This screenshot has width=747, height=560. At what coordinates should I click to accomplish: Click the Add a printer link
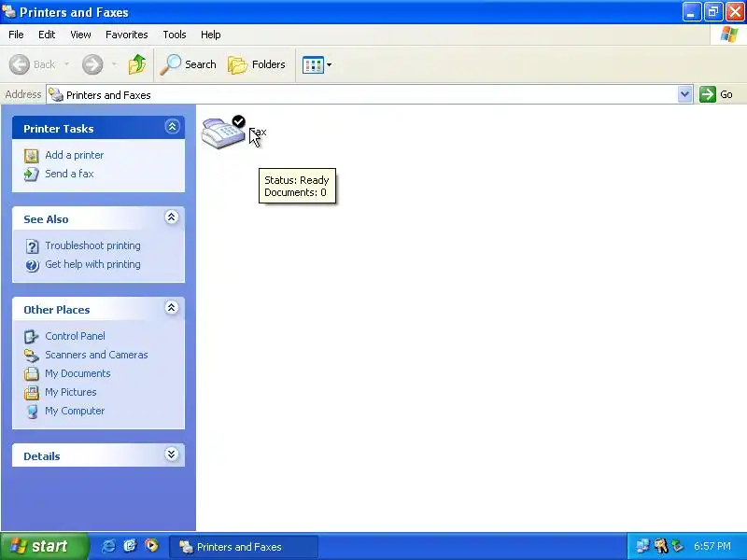point(75,155)
